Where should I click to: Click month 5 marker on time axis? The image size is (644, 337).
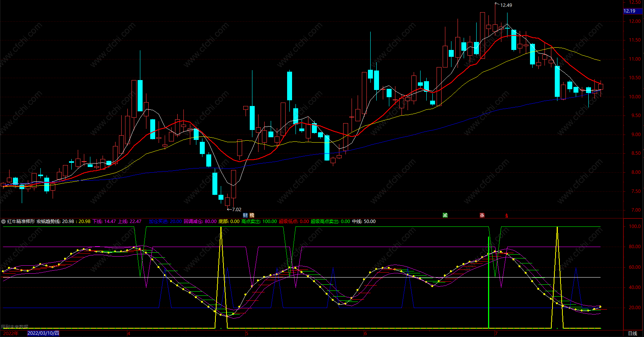coord(247,334)
